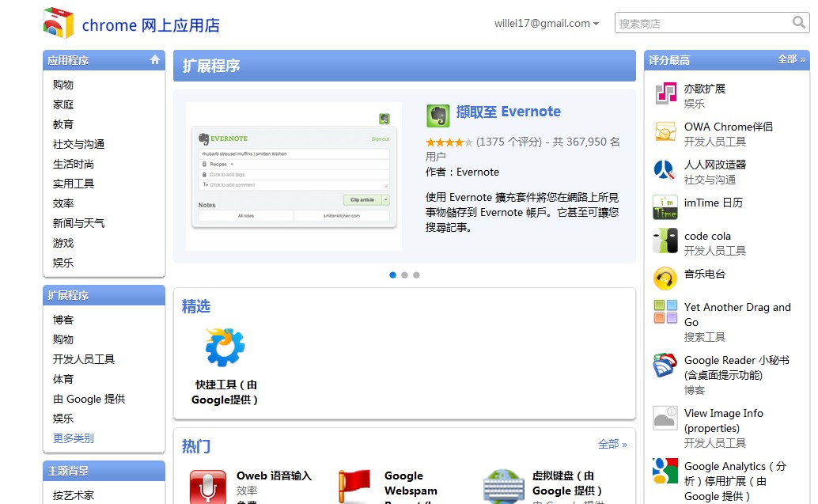Click the 亦歌扩展 icon

tap(665, 93)
